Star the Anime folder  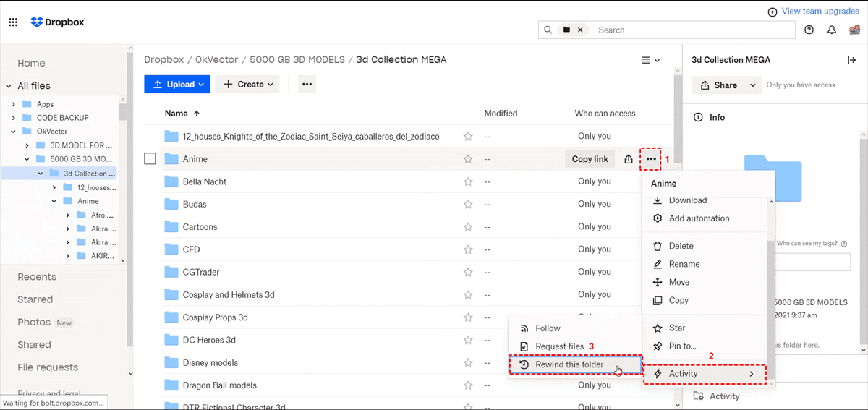[x=468, y=159]
